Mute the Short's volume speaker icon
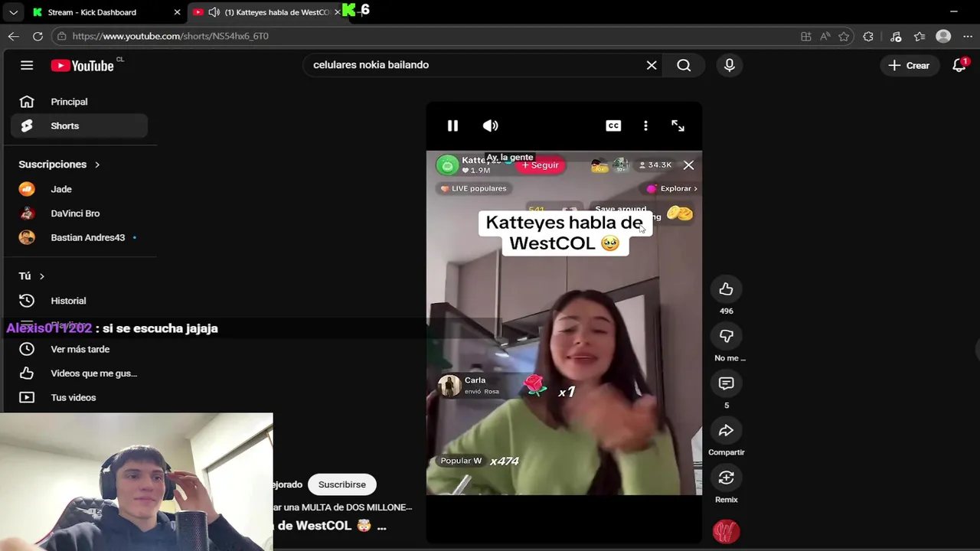980x551 pixels. 490,126
